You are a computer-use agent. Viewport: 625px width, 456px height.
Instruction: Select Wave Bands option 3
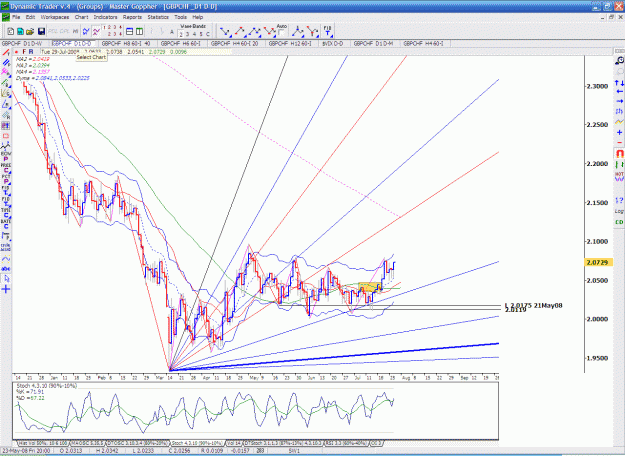tap(188, 34)
